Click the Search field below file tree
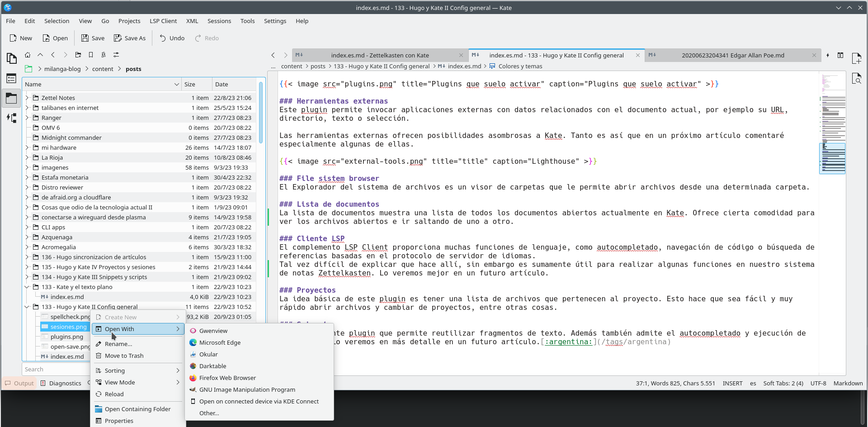This screenshot has height=427, width=868. click(x=55, y=369)
